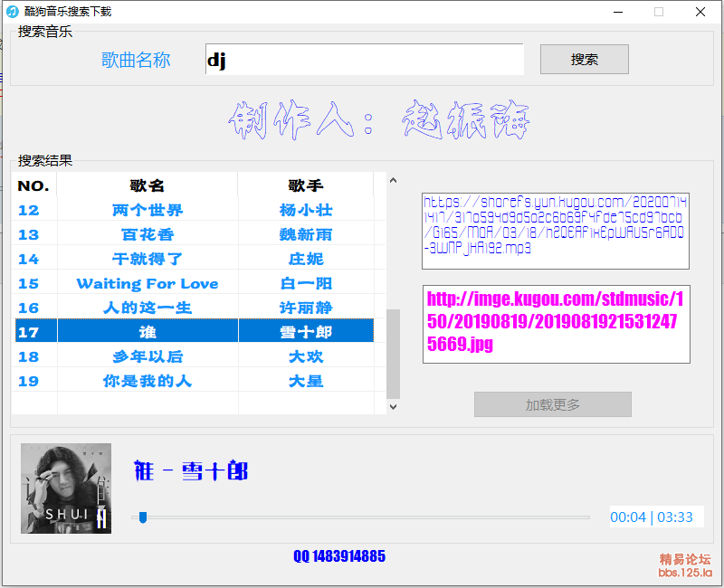The width and height of the screenshot is (724, 588).
Task: Click the 歌手 column header
Action: pyautogui.click(x=306, y=185)
